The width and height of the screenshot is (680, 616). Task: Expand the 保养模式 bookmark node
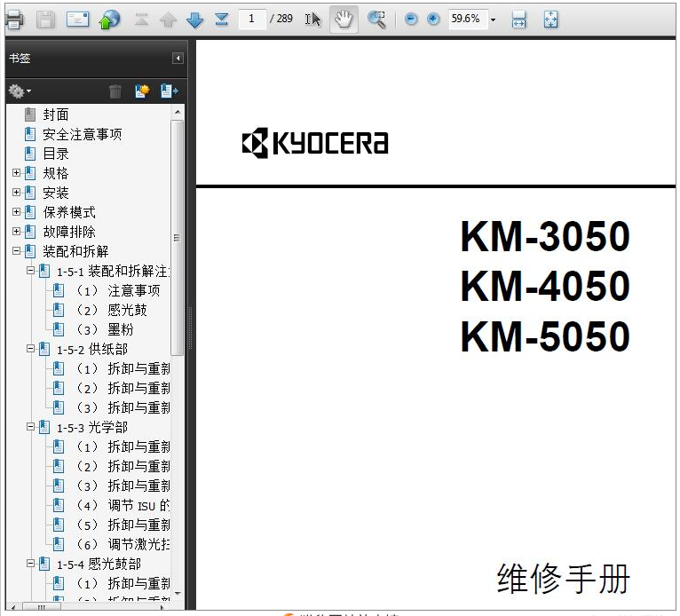[17, 212]
